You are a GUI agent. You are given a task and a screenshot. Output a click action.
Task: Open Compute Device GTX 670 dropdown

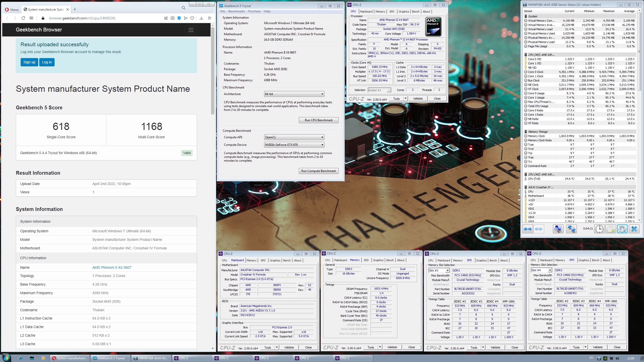294,145
